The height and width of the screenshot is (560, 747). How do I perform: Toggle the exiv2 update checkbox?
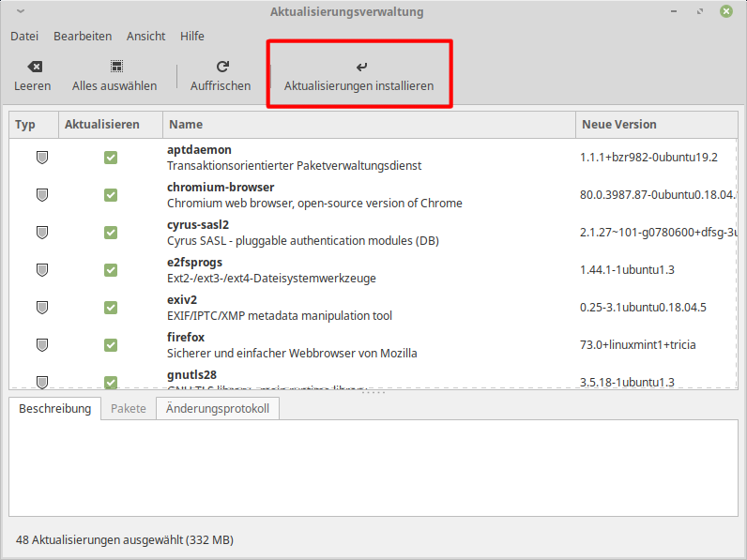[111, 308]
